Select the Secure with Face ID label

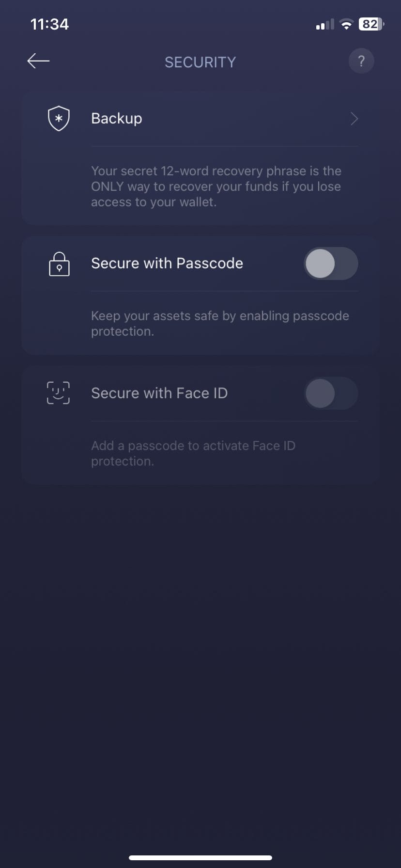159,393
